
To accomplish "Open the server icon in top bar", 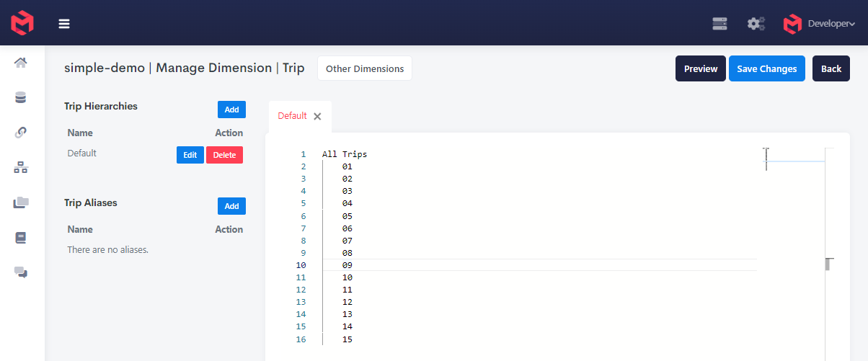I will click(x=719, y=24).
